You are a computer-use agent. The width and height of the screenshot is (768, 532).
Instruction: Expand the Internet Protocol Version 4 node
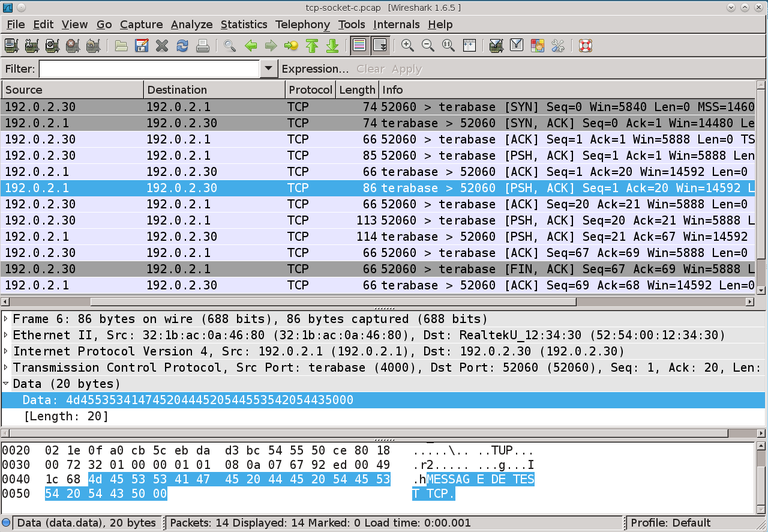pos(5,351)
